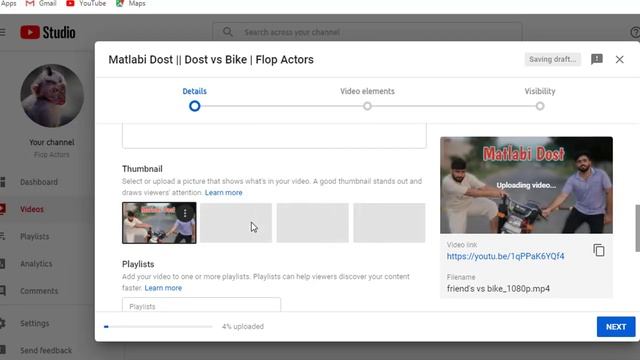Viewport: 640px width, 360px height.
Task: Open Videos in the sidebar
Action: 32,209
